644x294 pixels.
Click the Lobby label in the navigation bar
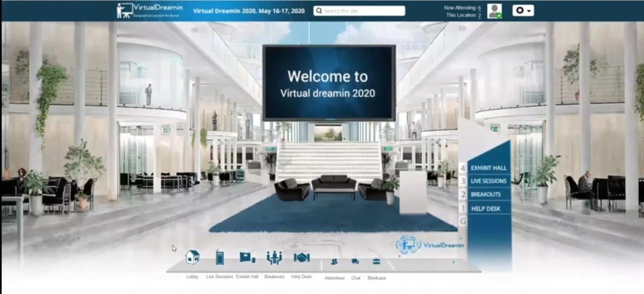(192, 276)
